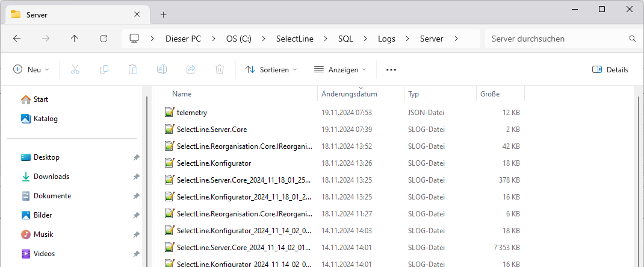Click the Rename icon in toolbar

pyautogui.click(x=162, y=69)
